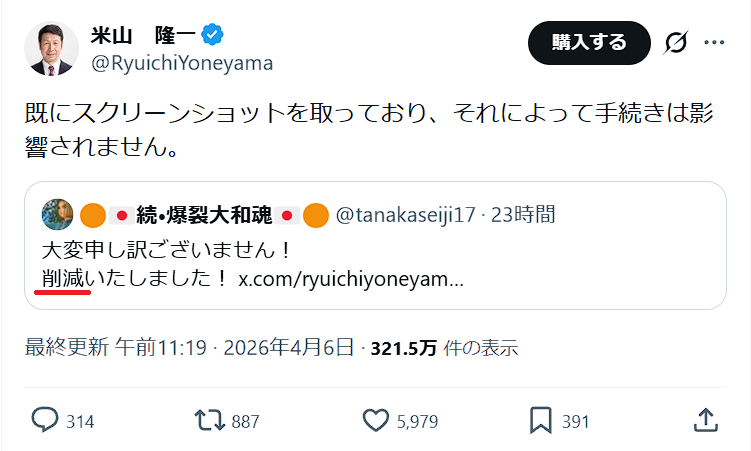Click the 最終更新 edit history label
The width and height of the screenshot is (751, 451).
[x=65, y=348]
